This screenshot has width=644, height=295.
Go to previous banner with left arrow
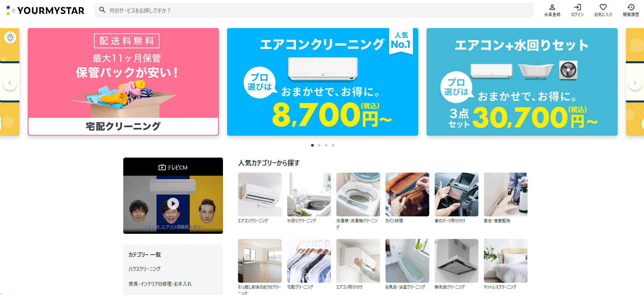click(x=10, y=83)
